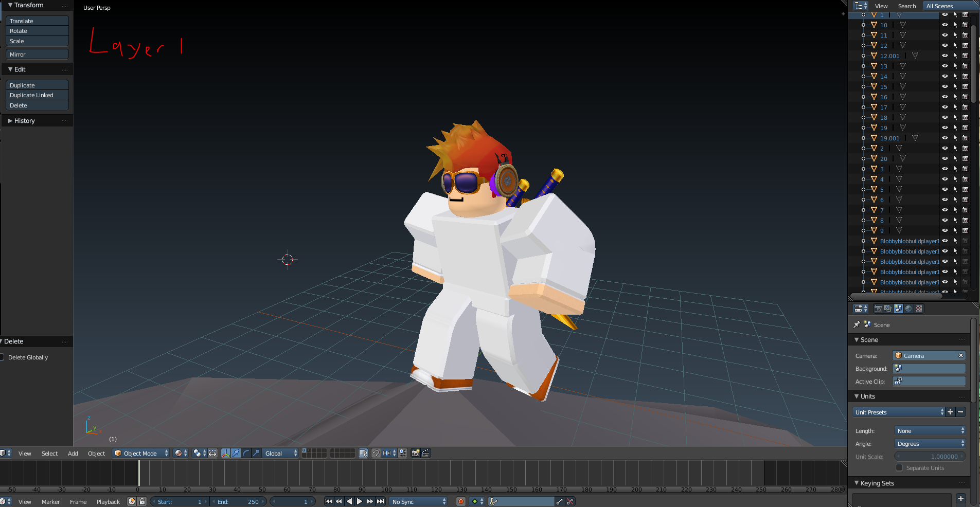This screenshot has width=980, height=507.
Task: Toggle the Separate Units checkbox
Action: click(900, 468)
